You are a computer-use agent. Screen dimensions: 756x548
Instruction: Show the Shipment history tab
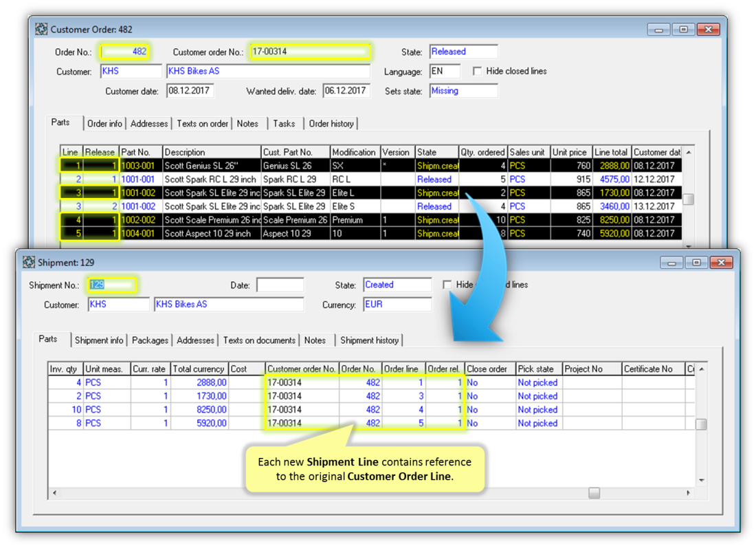(369, 340)
